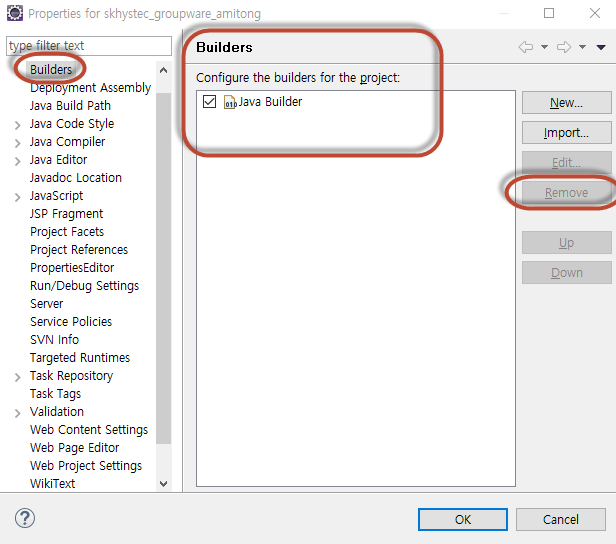Image resolution: width=616 pixels, height=544 pixels.
Task: Open the Run/Debug Settings page
Action: (x=84, y=286)
